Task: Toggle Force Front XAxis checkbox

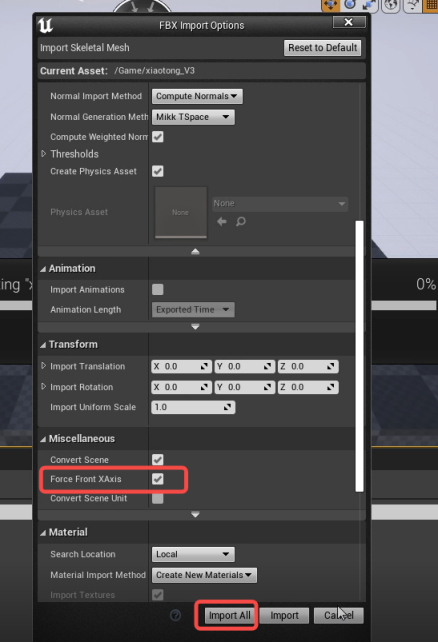Action: coord(158,479)
